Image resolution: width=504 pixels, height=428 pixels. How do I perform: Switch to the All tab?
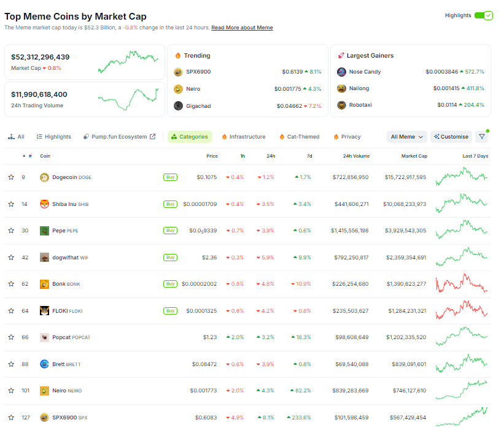16,137
